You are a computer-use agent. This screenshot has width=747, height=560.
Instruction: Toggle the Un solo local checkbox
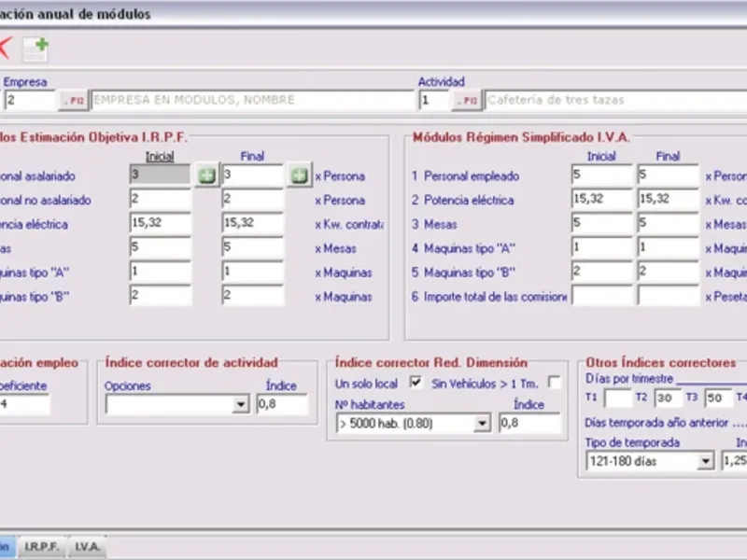(416, 383)
